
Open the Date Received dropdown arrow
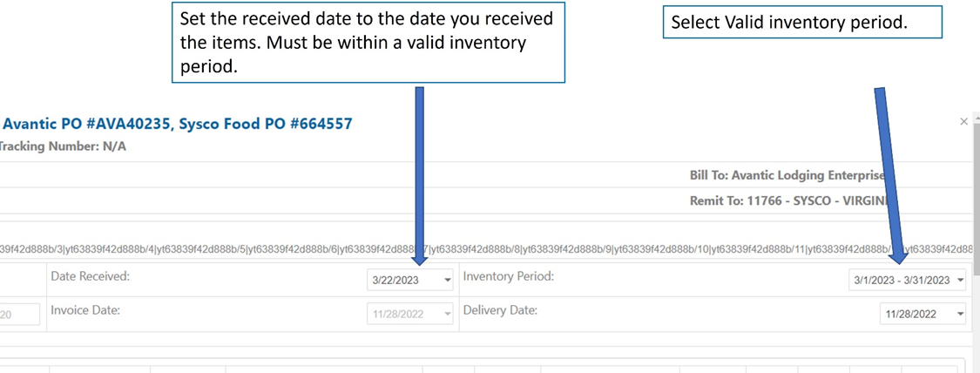[x=448, y=281]
